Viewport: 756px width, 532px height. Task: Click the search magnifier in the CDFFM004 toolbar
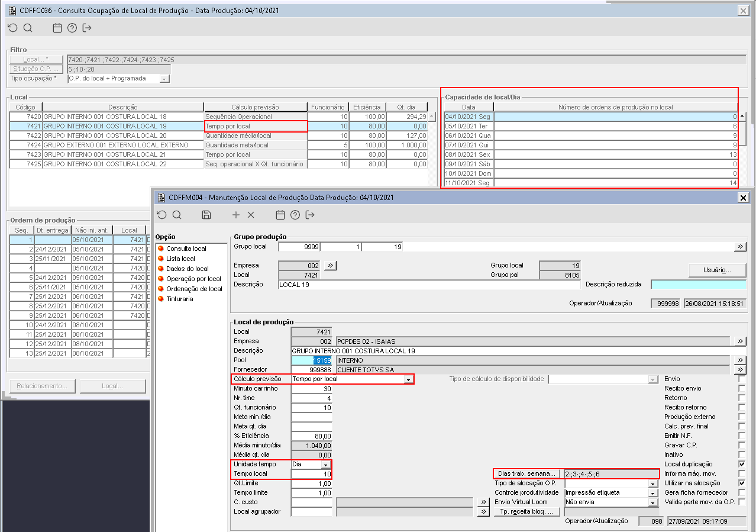tap(177, 215)
